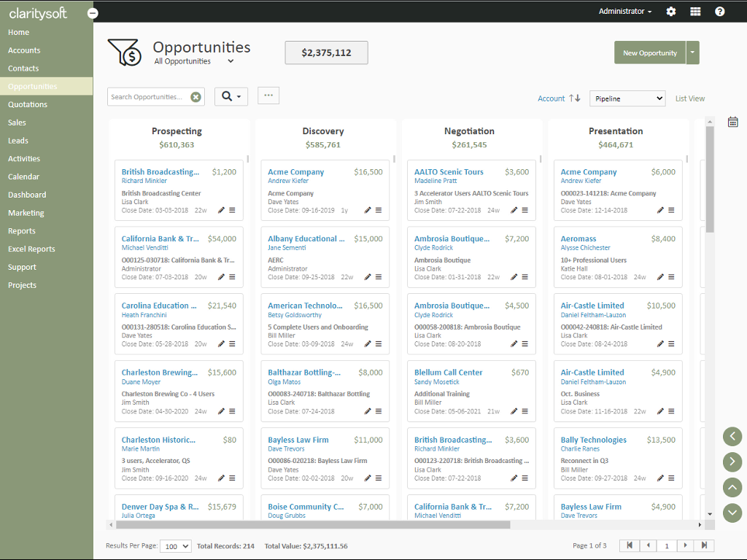Click the New Opportunity button
This screenshot has width=747, height=560.
(x=650, y=52)
